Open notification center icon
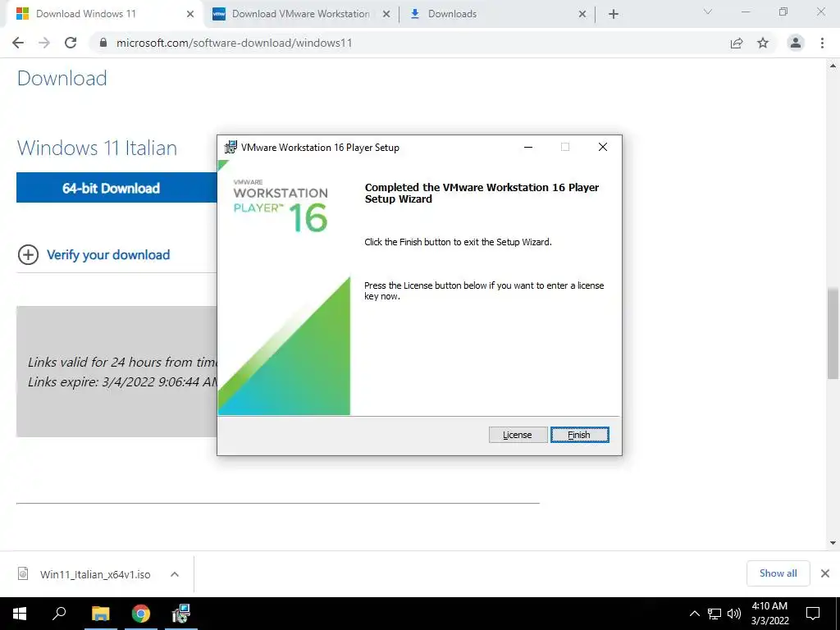Image resolution: width=840 pixels, height=630 pixels. point(813,614)
